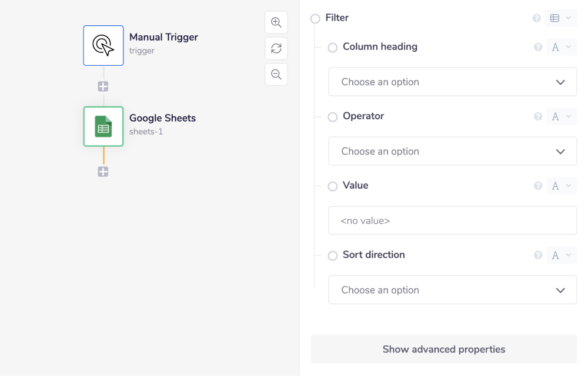Click Show advanced properties
This screenshot has height=376, width=588.
pyautogui.click(x=443, y=349)
